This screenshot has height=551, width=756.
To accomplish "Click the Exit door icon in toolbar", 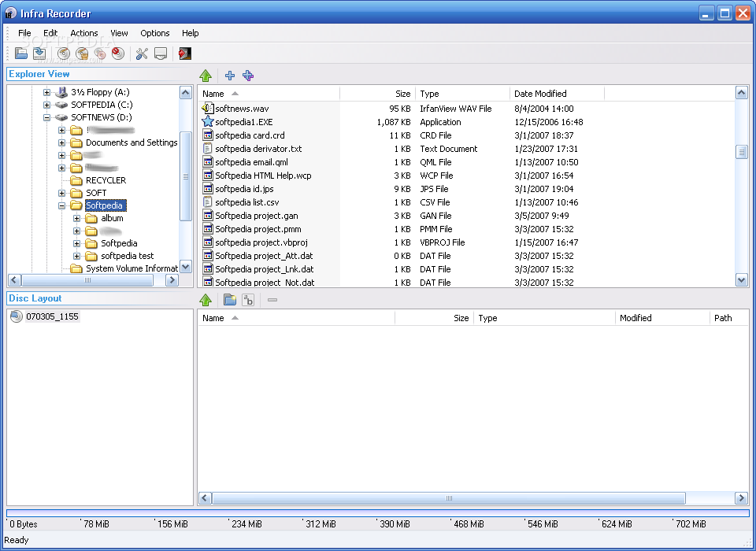I will click(185, 54).
